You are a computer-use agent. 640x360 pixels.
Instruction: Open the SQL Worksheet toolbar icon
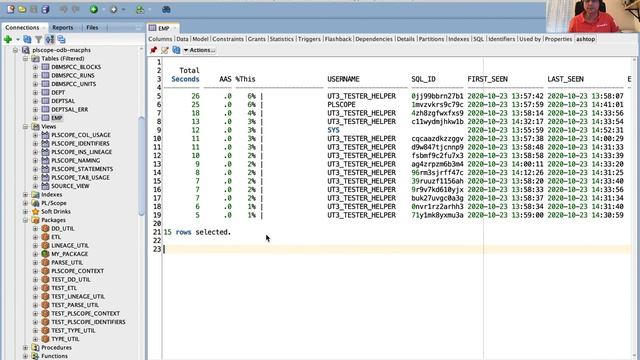140,9
